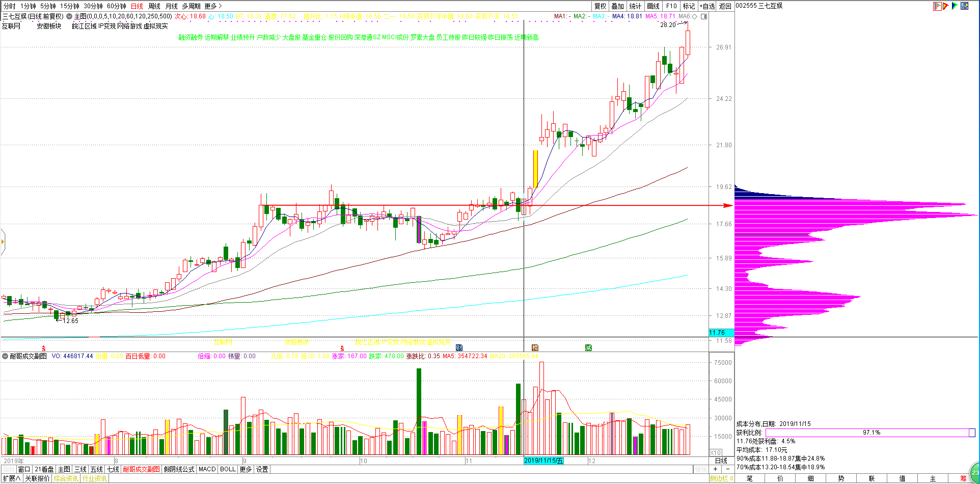This screenshot has height=484, width=980.
Task: Select the 21看盘 indicator tab
Action: [x=44, y=469]
